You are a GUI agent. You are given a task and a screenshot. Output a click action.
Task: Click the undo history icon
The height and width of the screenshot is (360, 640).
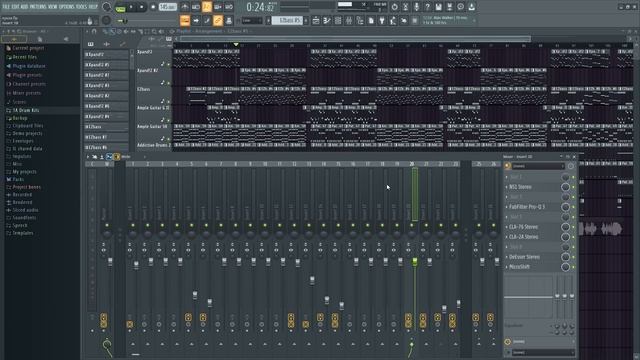[x=394, y=7]
